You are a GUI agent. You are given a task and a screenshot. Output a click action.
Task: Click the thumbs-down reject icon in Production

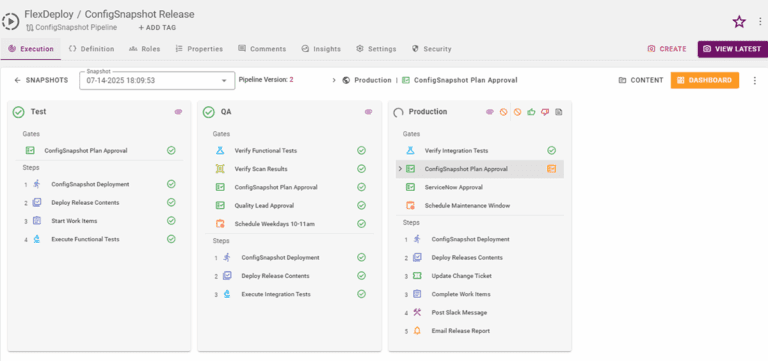(545, 112)
